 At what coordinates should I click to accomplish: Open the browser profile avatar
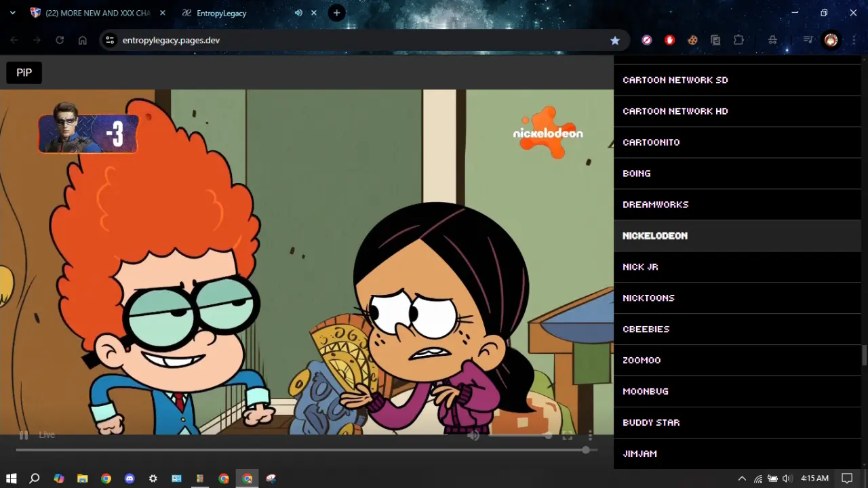click(831, 40)
